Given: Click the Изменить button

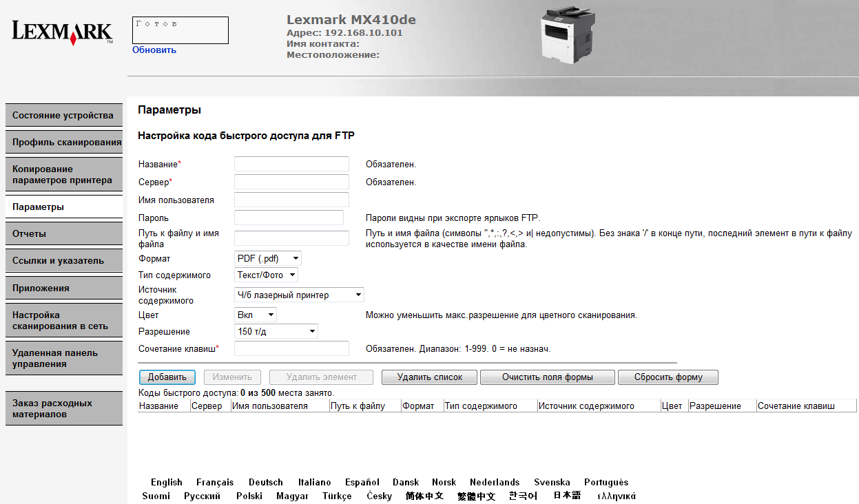Looking at the screenshot, I should click(233, 377).
